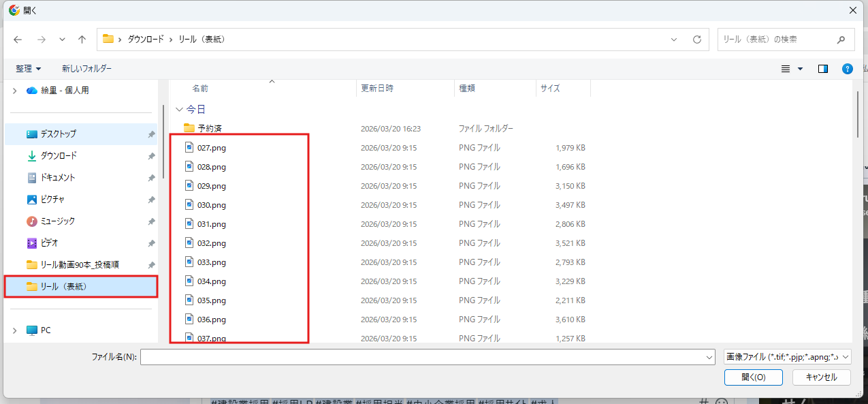Click the search magnifier icon

tap(840, 40)
